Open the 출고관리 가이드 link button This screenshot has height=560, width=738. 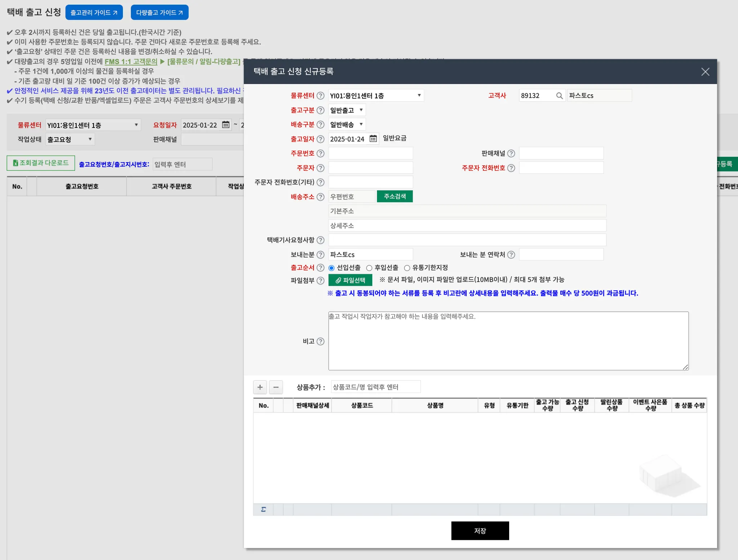[94, 13]
